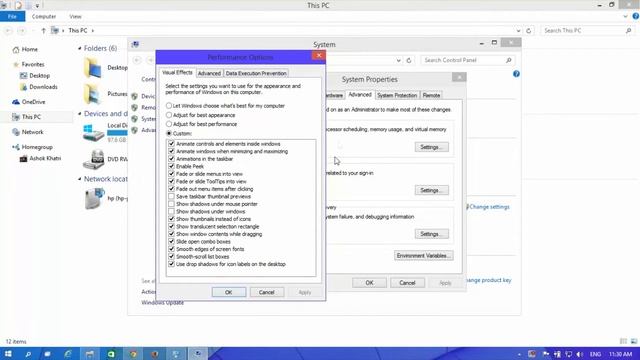Open File Explorer taskbar icon
This screenshot has height=360, width=640.
tap(89, 354)
